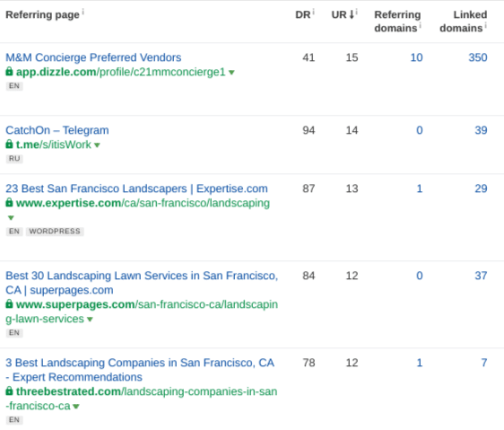Click the info icon next to DR header
504x430 pixels.
tap(313, 12)
